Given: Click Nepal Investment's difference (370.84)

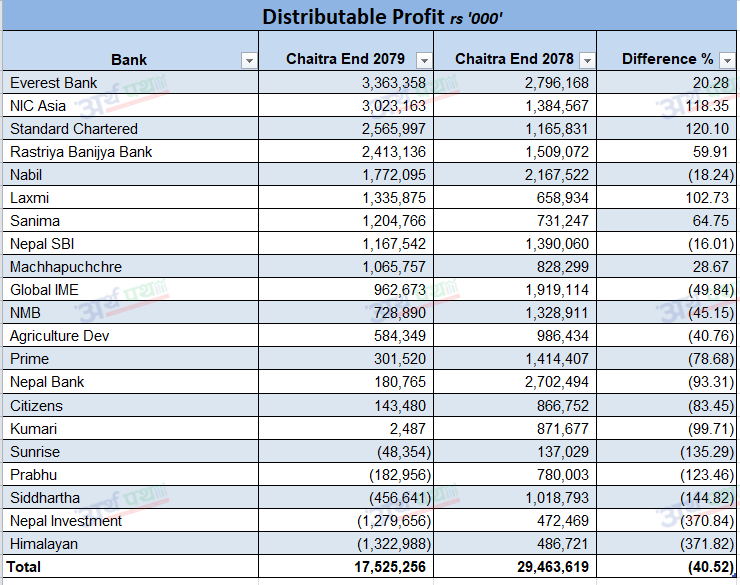Looking at the screenshot, I should pyautogui.click(x=707, y=521).
